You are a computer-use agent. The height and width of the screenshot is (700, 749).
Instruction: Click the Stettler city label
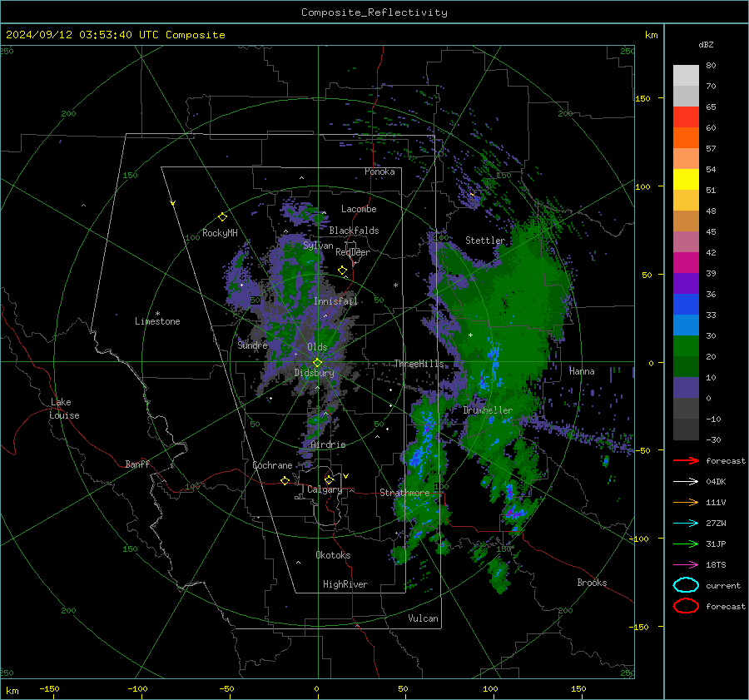[485, 241]
